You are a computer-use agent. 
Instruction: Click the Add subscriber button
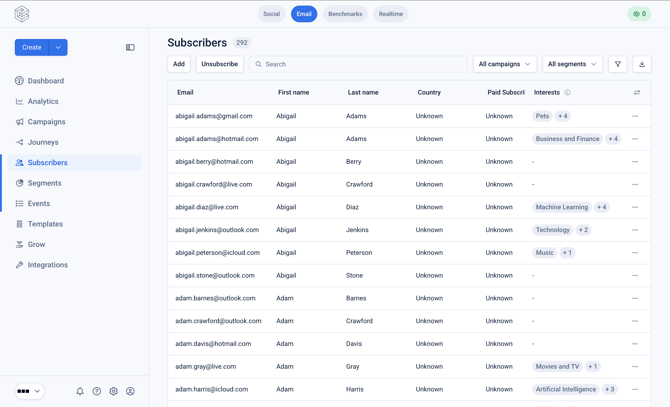click(179, 64)
